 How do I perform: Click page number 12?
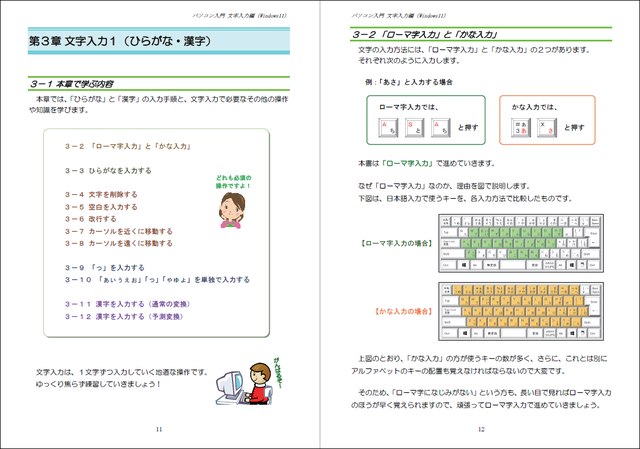(481, 429)
